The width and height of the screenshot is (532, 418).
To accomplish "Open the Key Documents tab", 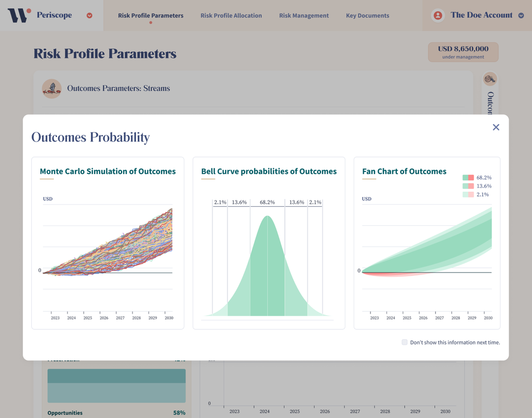I will tap(367, 16).
